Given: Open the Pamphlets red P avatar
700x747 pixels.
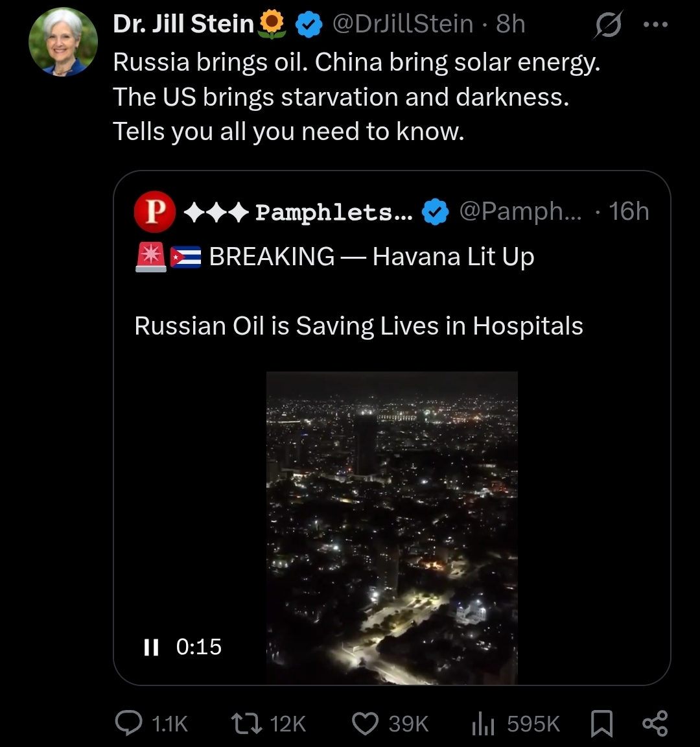Looking at the screenshot, I should [x=154, y=211].
